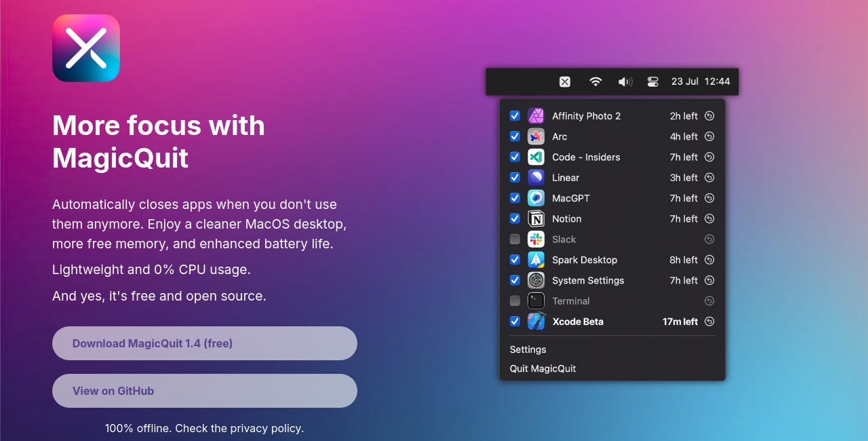Viewport: 868px width, 441px height.
Task: Click the Terminal app icon
Action: tap(536, 301)
